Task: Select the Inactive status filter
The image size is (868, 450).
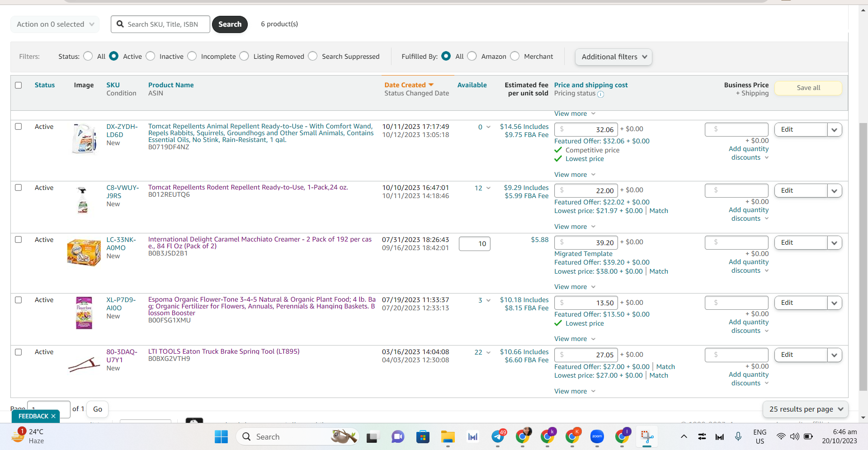Action: [151, 56]
